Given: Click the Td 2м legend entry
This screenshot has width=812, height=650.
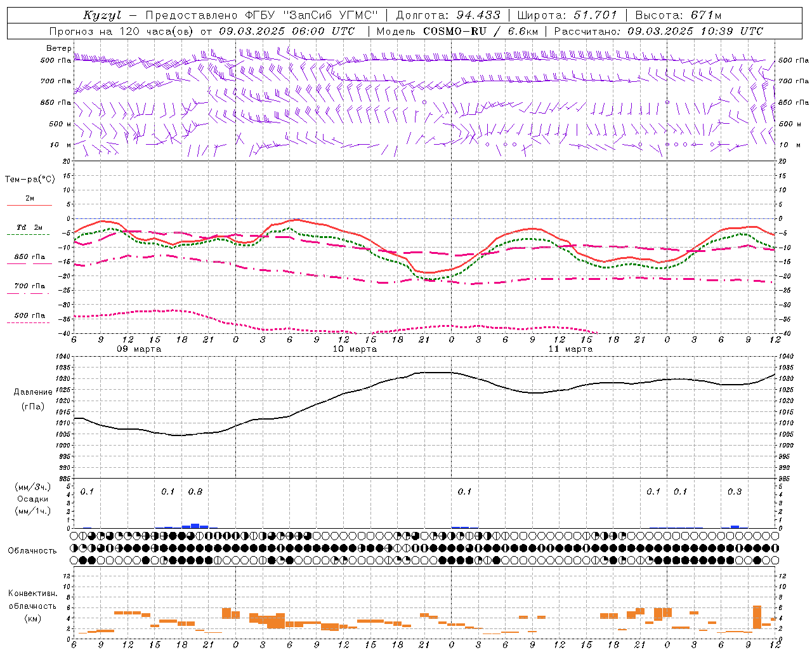Looking at the screenshot, I should [29, 227].
